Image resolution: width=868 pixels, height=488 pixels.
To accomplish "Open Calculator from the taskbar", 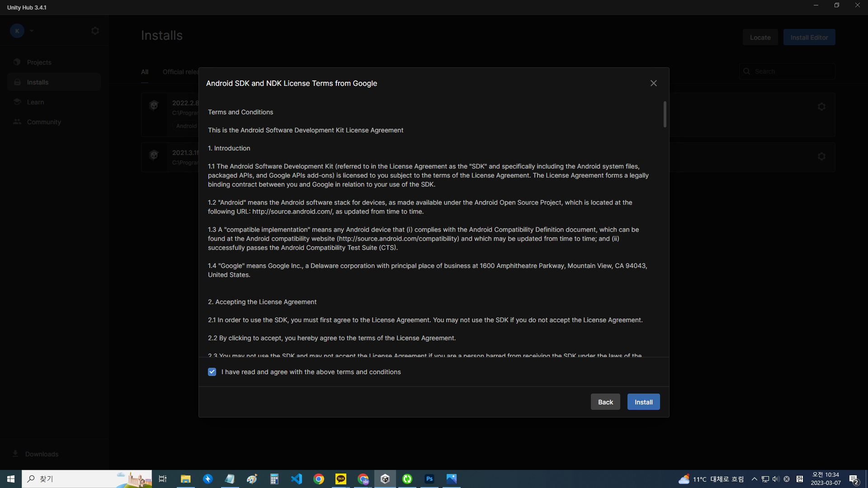I will tap(274, 479).
